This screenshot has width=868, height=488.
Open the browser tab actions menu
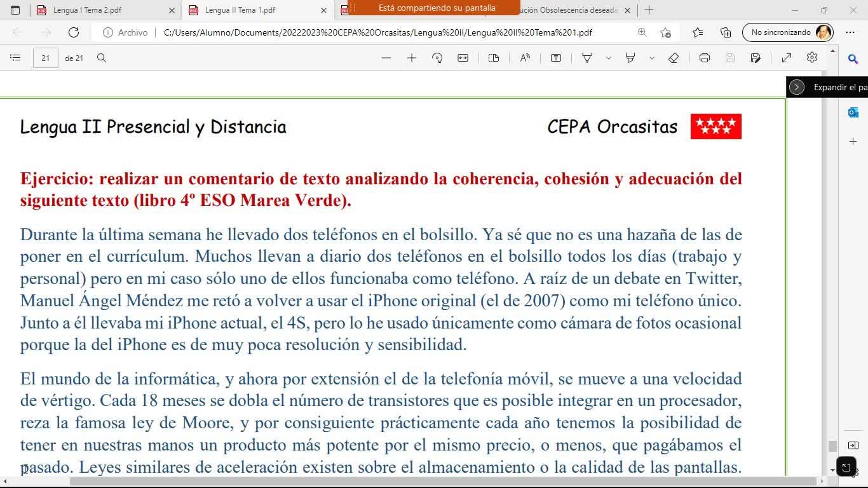(15, 10)
